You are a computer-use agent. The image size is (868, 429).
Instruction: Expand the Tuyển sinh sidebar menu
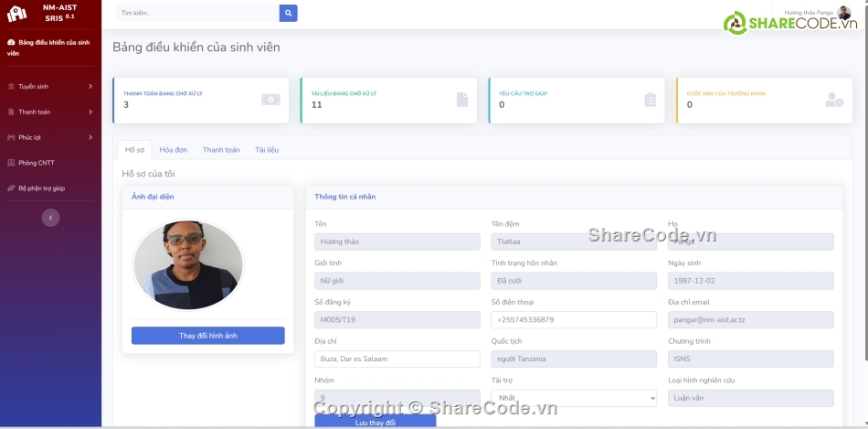pos(50,86)
